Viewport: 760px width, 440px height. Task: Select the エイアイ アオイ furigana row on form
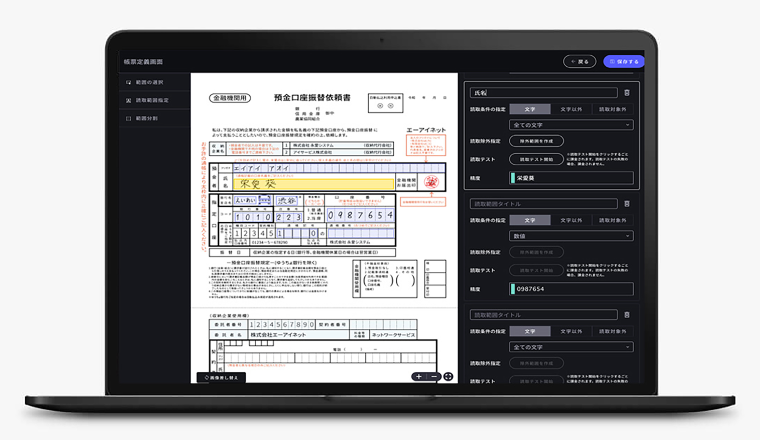[338, 168]
